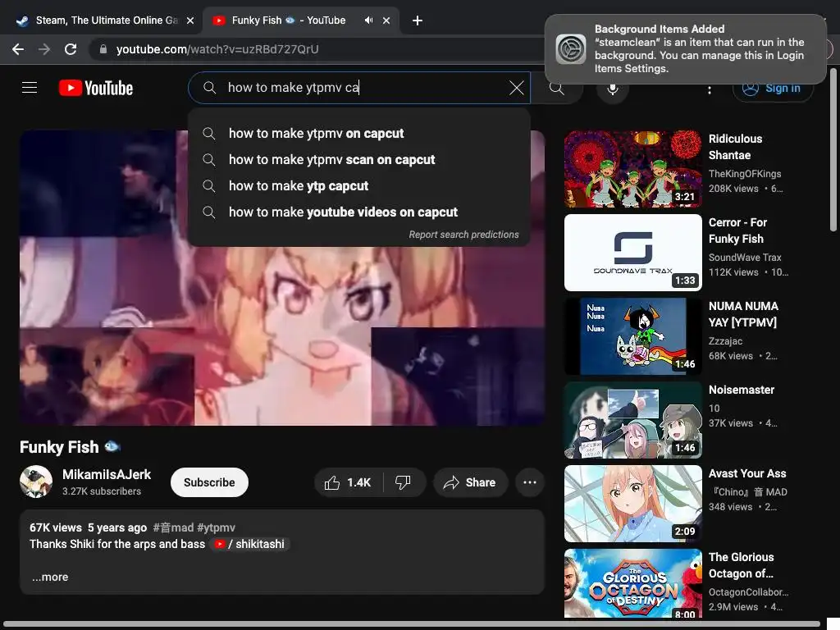Subscribe to MikamiIsAJerk
This screenshot has height=630, width=840.
coord(209,482)
